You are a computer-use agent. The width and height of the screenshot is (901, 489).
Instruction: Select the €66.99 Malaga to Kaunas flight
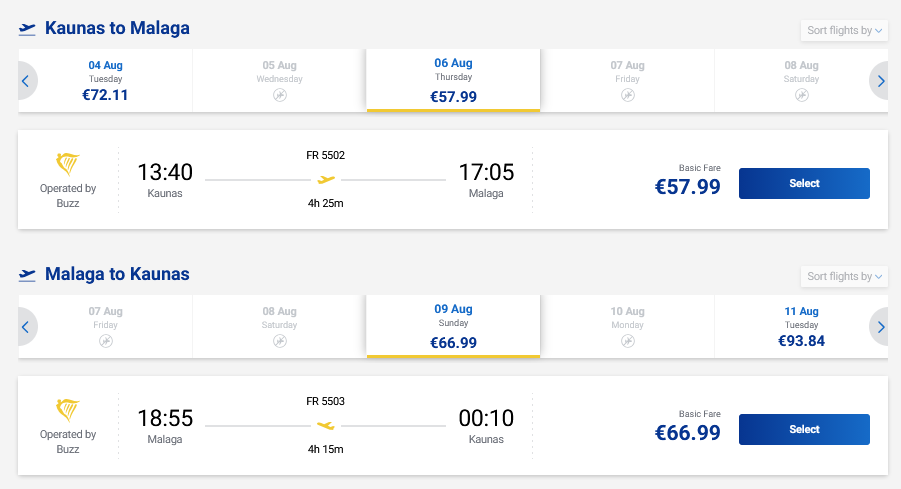point(804,430)
